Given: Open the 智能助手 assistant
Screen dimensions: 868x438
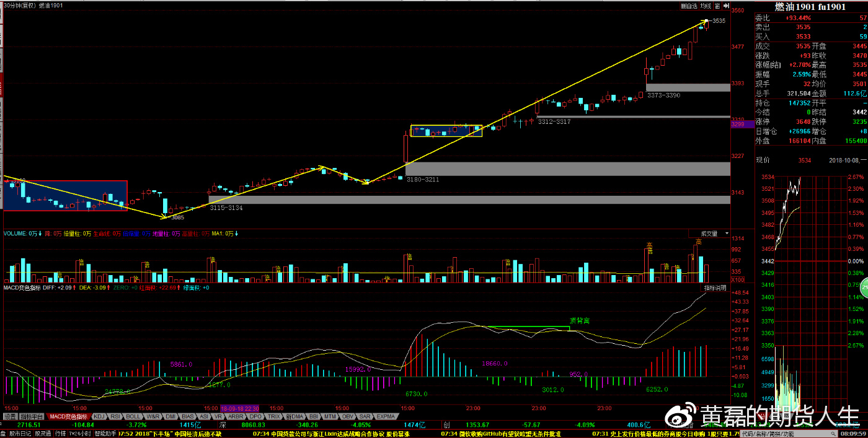Looking at the screenshot, I should tap(105, 433).
